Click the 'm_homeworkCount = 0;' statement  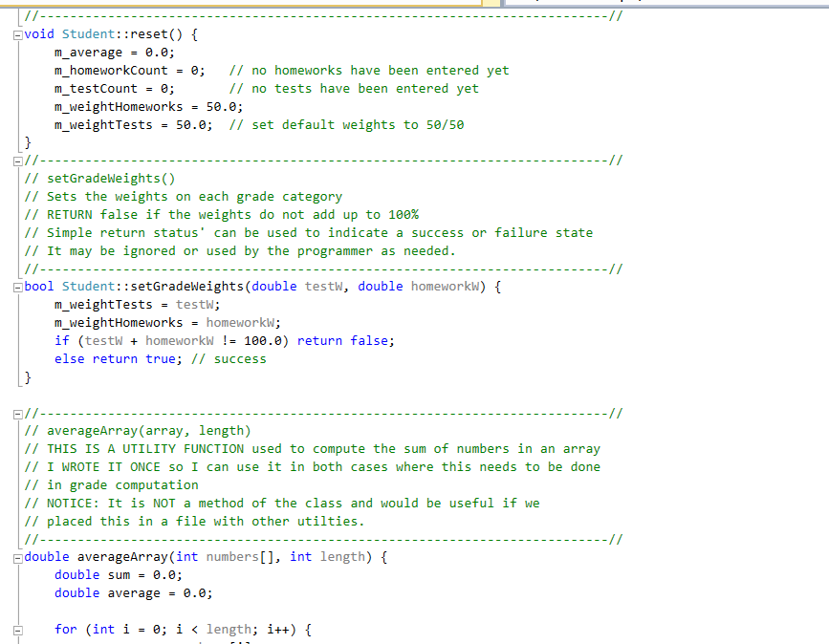[129, 71]
